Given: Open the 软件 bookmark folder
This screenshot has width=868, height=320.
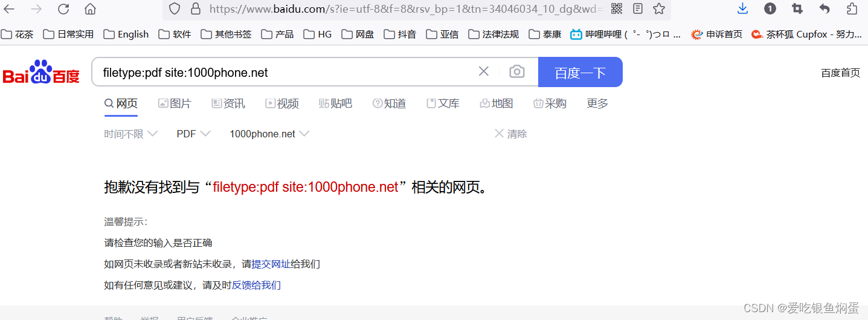Looking at the screenshot, I should pyautogui.click(x=175, y=34).
